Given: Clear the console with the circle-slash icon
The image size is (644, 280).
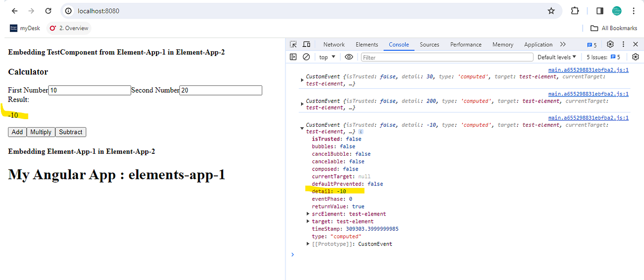Looking at the screenshot, I should [x=306, y=56].
